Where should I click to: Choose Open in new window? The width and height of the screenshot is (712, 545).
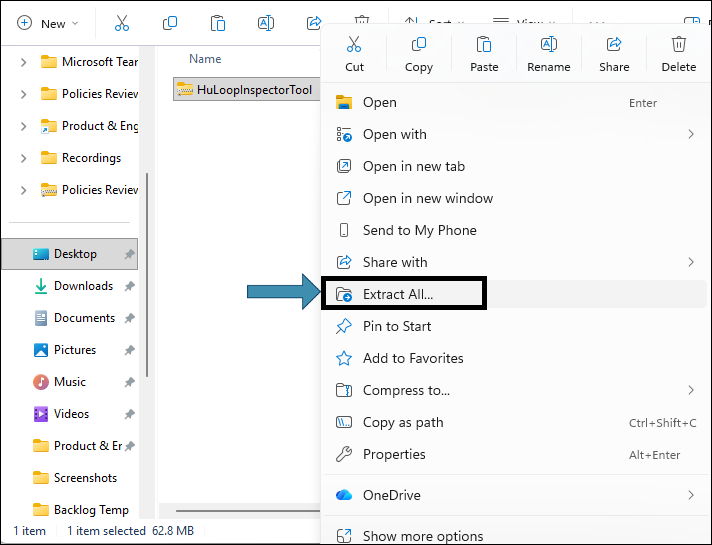(516, 198)
